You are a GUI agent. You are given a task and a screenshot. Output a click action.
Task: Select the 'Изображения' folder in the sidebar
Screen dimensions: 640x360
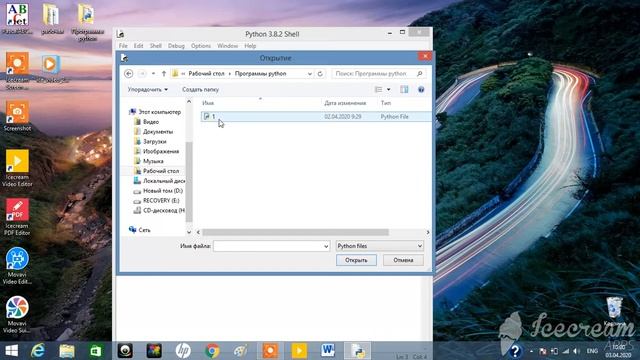tap(157, 151)
